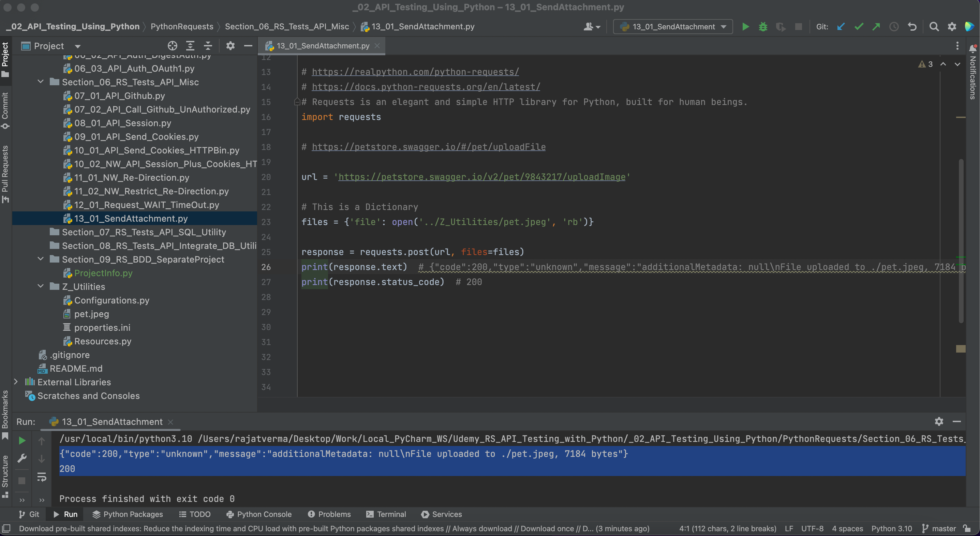The width and height of the screenshot is (980, 536).
Task: Click the master Git branch widget
Action: tap(939, 528)
